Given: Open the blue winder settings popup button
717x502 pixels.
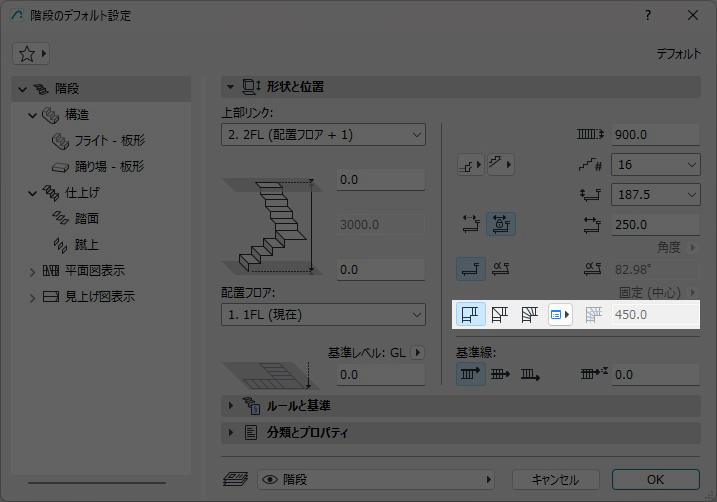Looking at the screenshot, I should click(560, 314).
